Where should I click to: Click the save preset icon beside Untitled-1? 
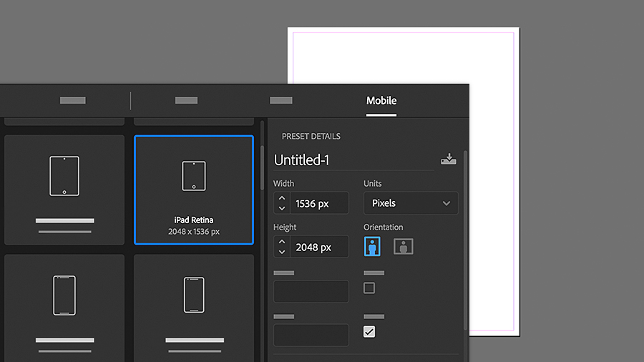click(448, 160)
